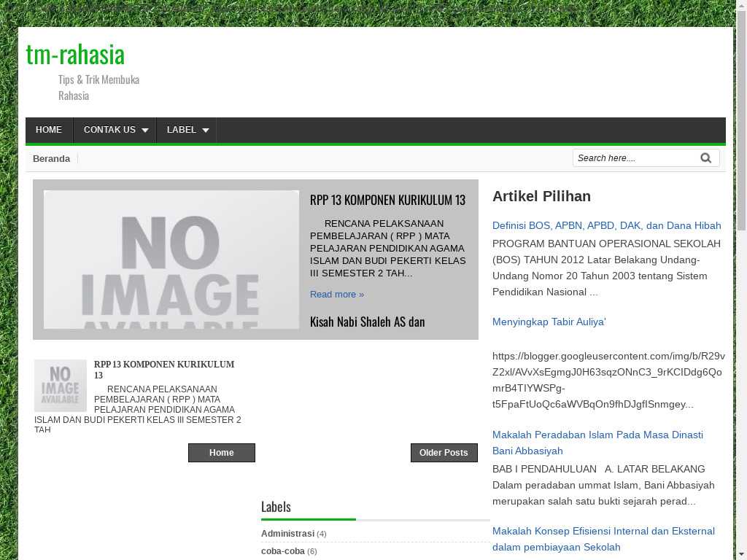Open 'Definisi BOS, APBN, APBD, DAK' article
The image size is (747, 560).
click(606, 226)
